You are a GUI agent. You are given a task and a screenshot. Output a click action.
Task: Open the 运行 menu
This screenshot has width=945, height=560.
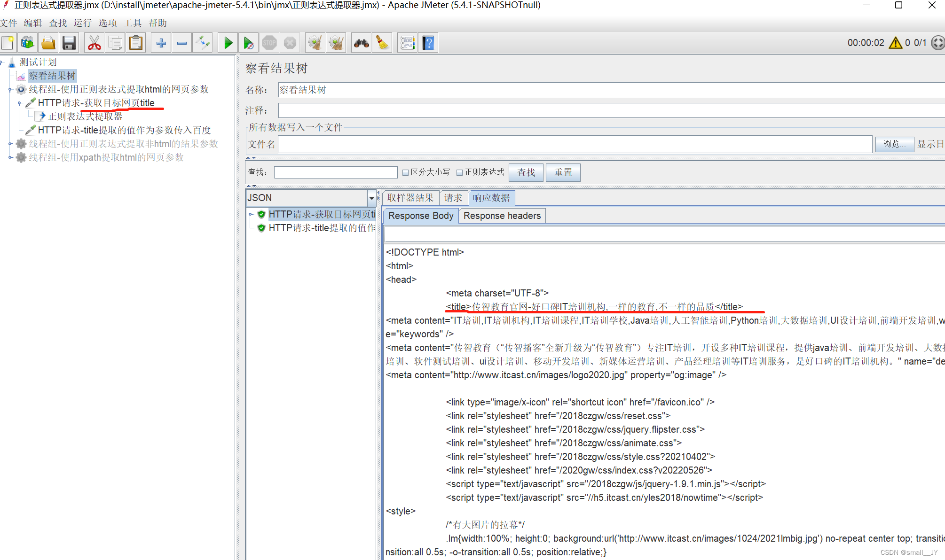tap(82, 23)
